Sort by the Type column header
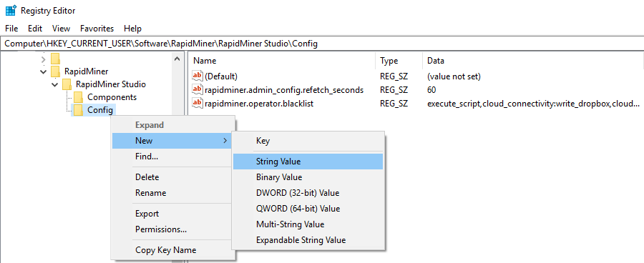 tap(389, 61)
